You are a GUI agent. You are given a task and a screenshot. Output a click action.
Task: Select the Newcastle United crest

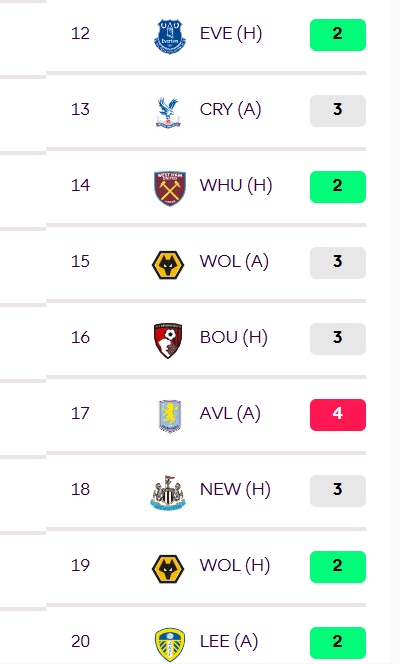(168, 492)
